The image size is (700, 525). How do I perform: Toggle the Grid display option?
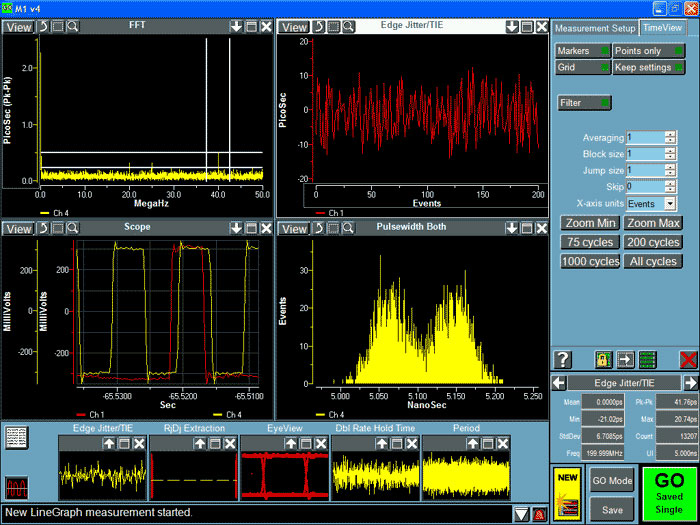[x=582, y=67]
